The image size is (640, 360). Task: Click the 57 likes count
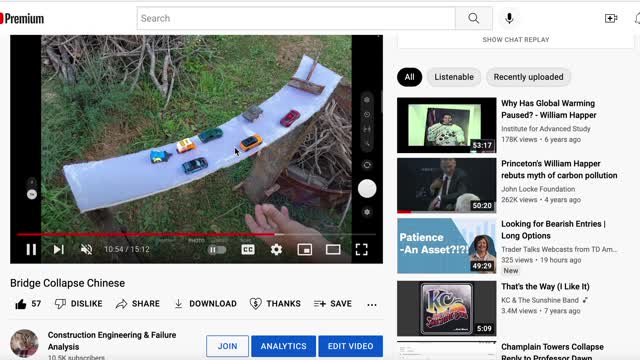point(36,304)
